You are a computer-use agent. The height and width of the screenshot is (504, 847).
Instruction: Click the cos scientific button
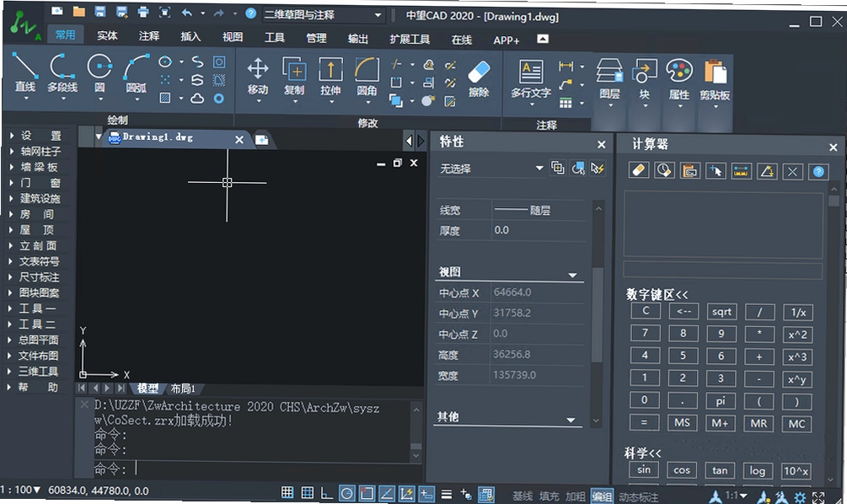(x=682, y=470)
